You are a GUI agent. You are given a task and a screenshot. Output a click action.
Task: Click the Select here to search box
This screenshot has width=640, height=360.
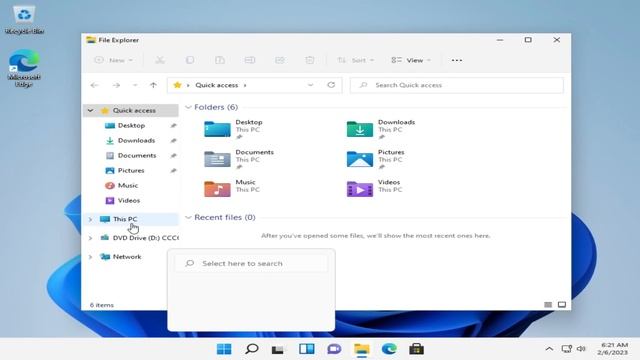(x=251, y=263)
